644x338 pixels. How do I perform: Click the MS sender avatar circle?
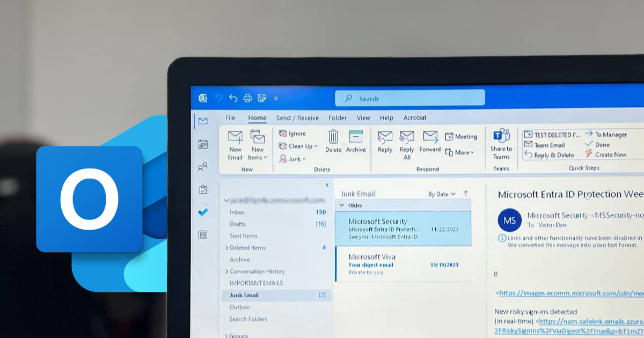tap(510, 221)
